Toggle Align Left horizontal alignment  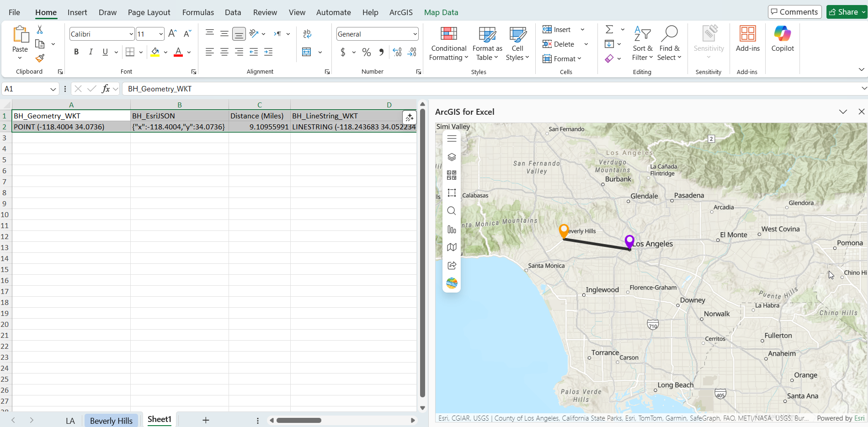pos(210,52)
